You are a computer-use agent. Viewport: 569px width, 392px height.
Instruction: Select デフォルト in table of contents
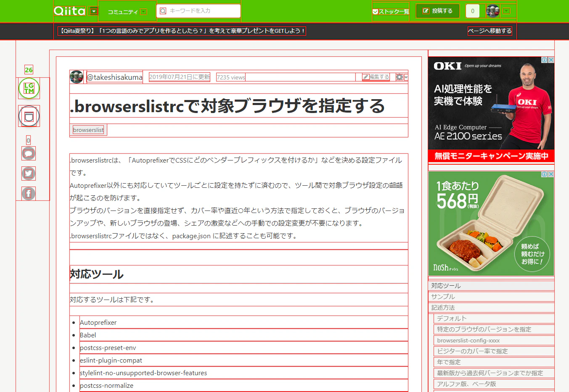click(494, 318)
